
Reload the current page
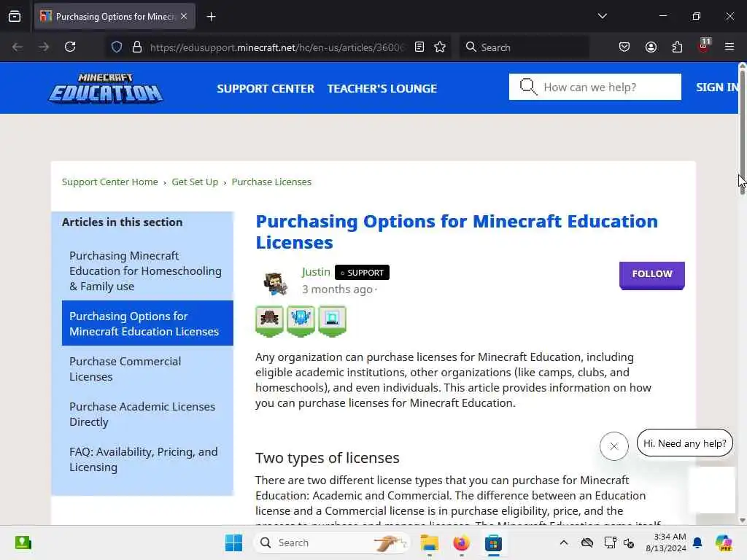coord(70,47)
